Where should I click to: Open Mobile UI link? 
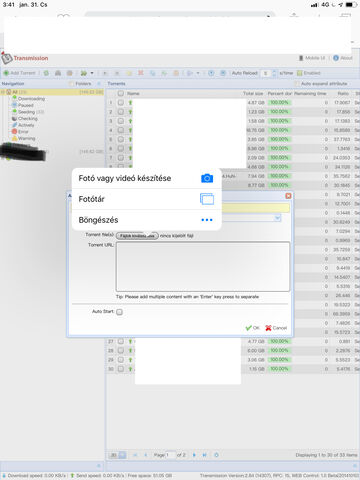312,58
